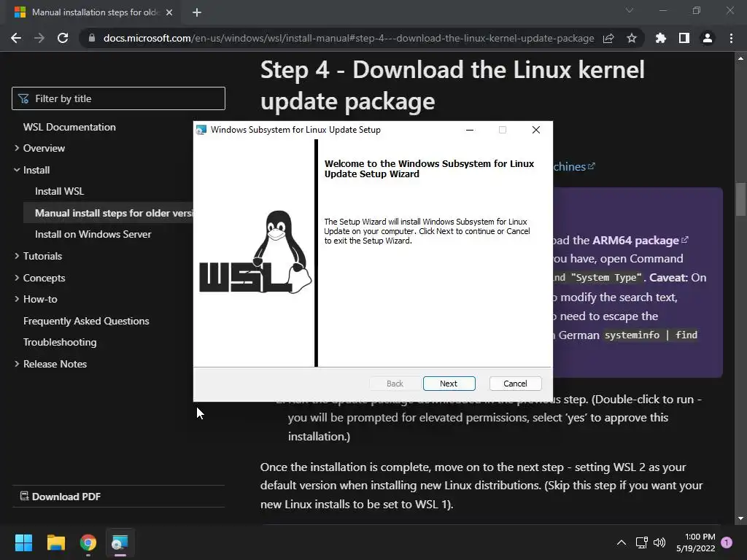Open clock showing 1:00 PM
Image resolution: width=747 pixels, height=560 pixels.
click(695, 542)
